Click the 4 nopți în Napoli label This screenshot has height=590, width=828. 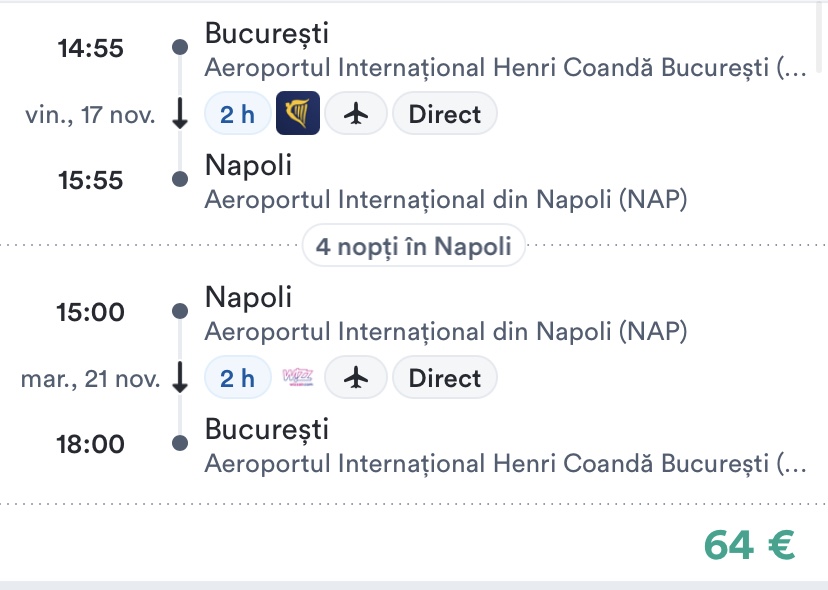tap(414, 245)
